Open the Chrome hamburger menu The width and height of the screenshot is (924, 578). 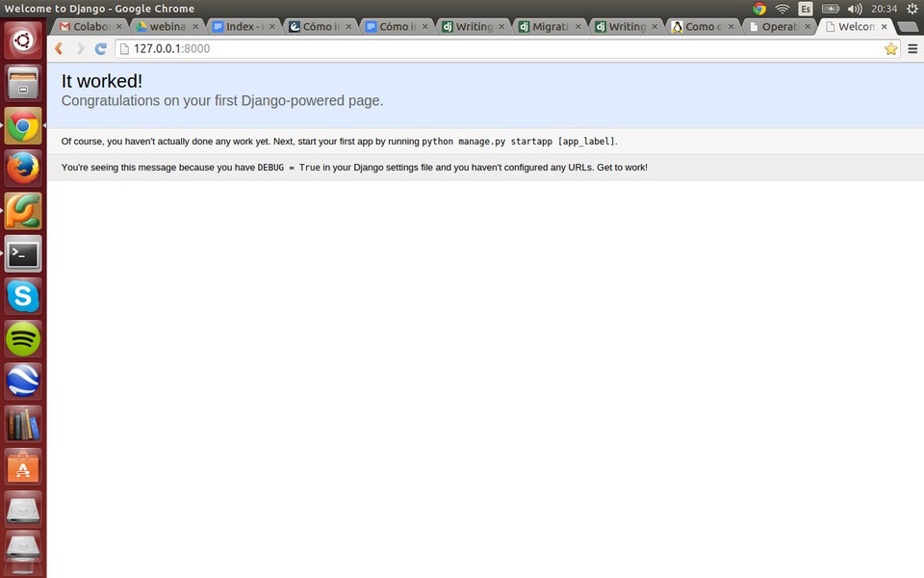point(912,49)
